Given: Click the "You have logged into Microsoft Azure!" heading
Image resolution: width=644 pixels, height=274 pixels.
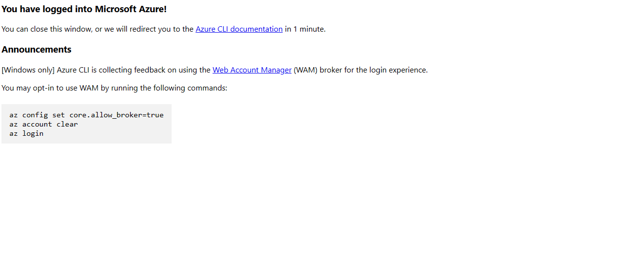Looking at the screenshot, I should coord(84,9).
